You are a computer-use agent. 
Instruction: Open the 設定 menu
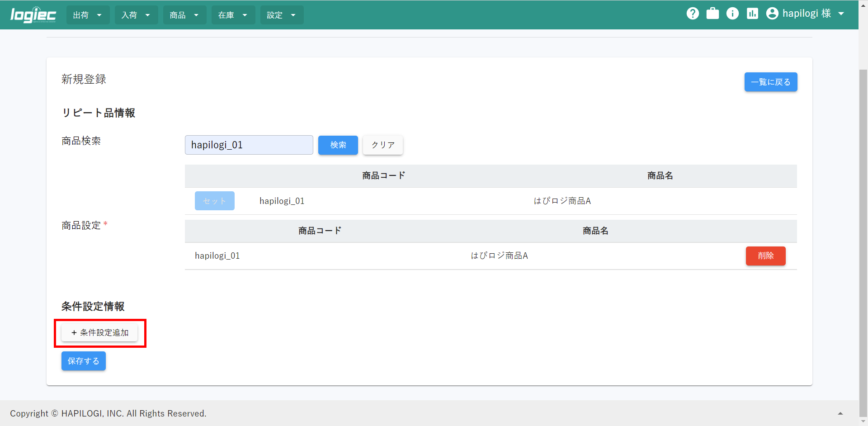pyautogui.click(x=282, y=15)
